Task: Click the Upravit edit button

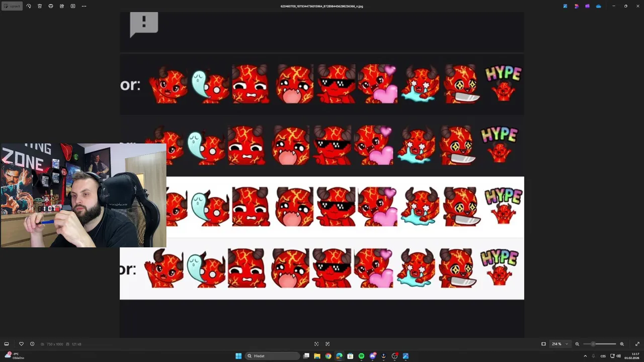Action: (x=12, y=6)
